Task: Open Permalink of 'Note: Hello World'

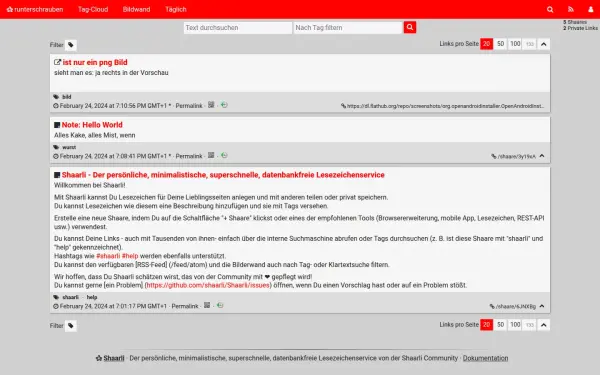Action: pyautogui.click(x=189, y=157)
